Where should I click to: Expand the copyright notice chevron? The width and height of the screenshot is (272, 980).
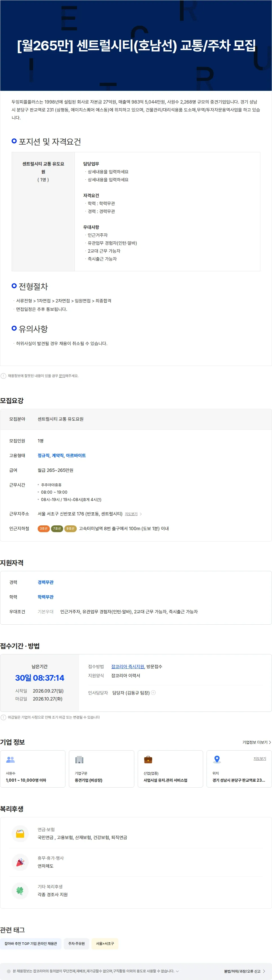click(177, 971)
